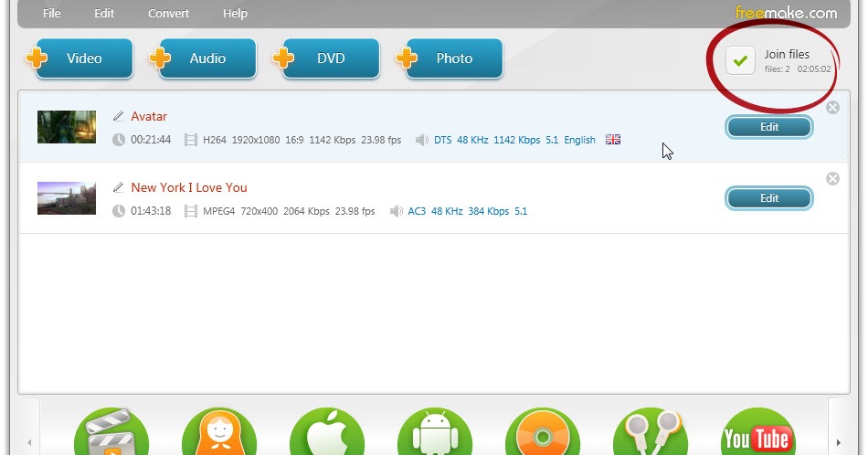The height and width of the screenshot is (455, 868).
Task: Upload to YouTube
Action: pos(758,432)
